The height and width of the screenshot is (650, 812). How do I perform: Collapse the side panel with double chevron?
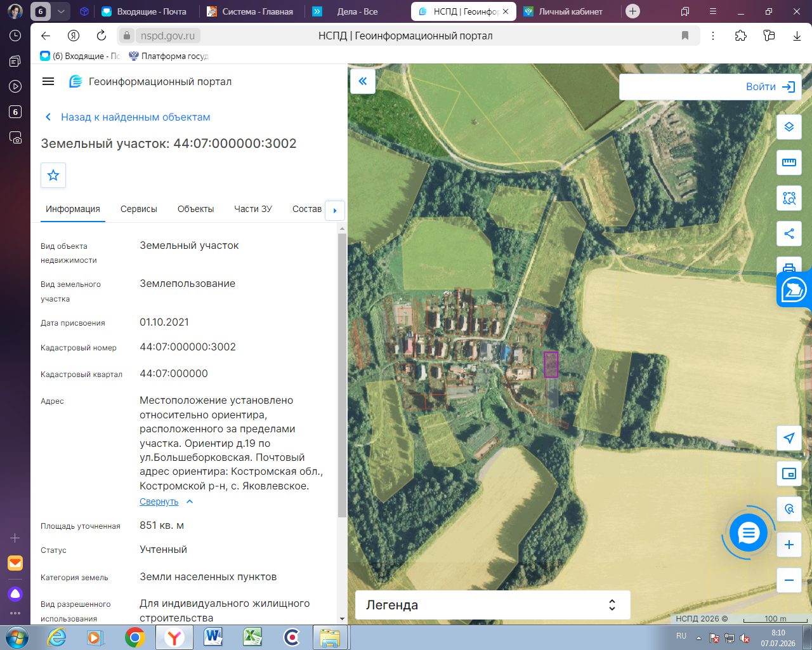click(x=363, y=81)
